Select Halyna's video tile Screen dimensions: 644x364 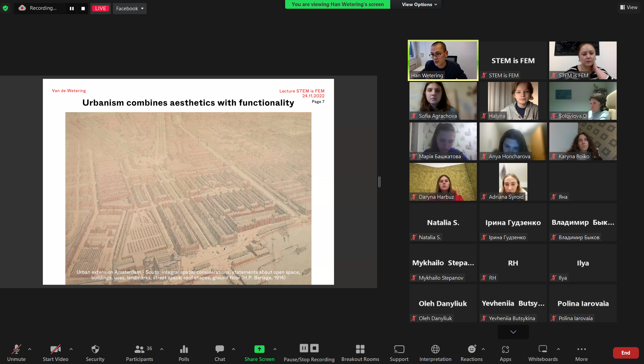(x=513, y=101)
